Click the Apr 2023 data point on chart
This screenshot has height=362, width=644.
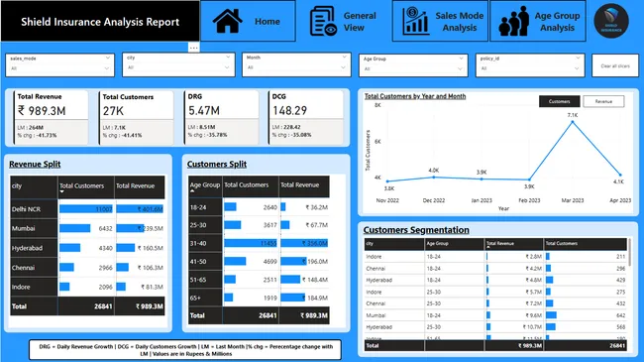click(620, 175)
